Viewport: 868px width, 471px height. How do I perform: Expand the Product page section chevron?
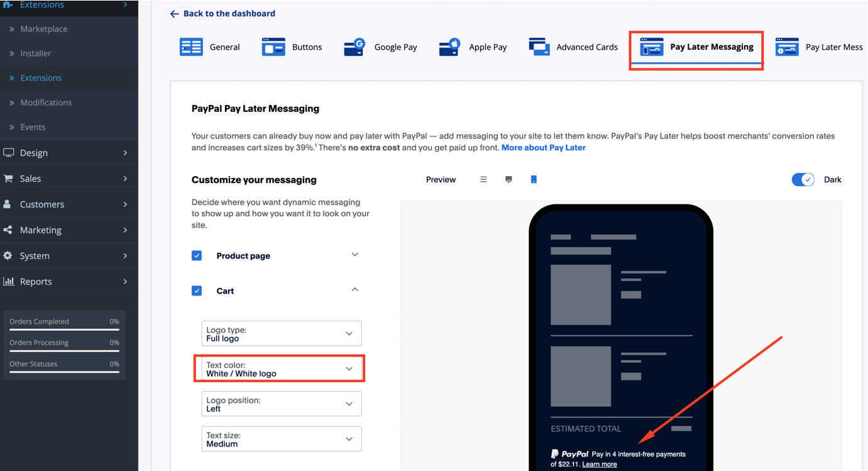click(354, 255)
